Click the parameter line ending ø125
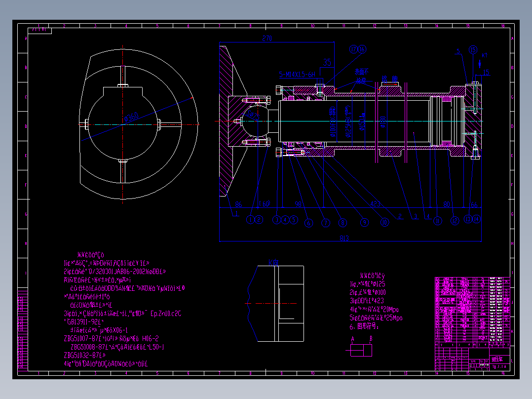The image size is (532, 399). point(368,284)
